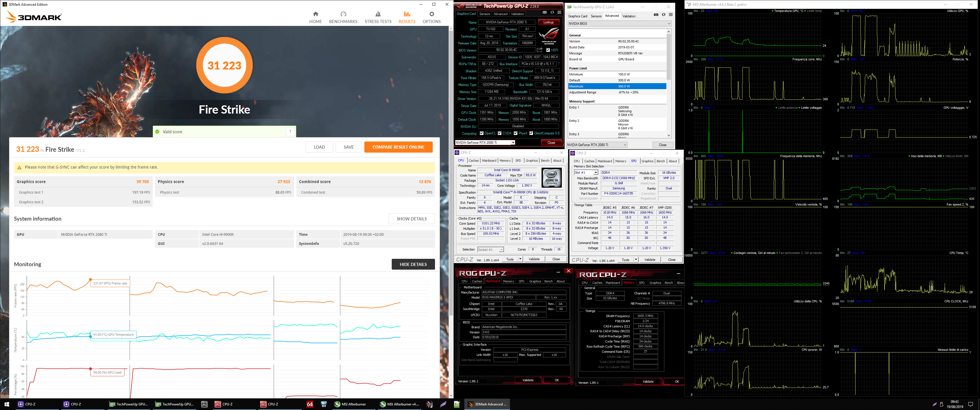
Task: Open hamburger menu in red ROG GPU-Z
Action: click(559, 13)
